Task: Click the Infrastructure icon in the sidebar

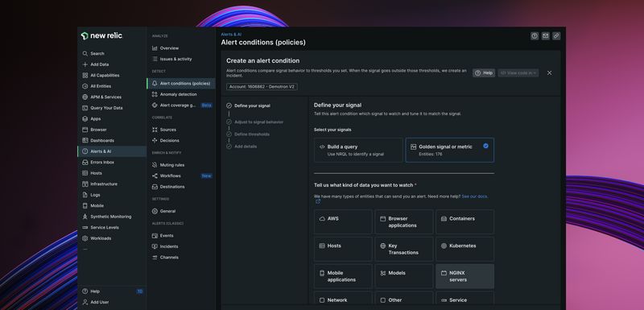Action: 85,184
